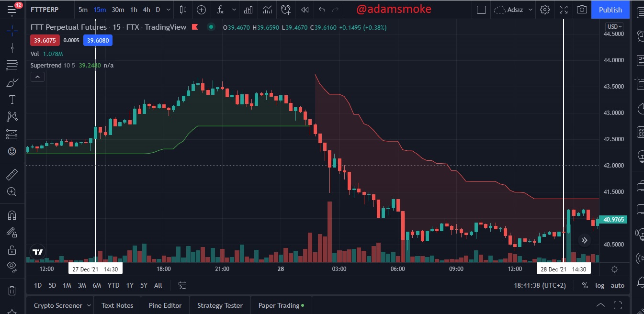This screenshot has width=644, height=314.
Task: Remove drawings with the trash icon
Action: point(12,291)
